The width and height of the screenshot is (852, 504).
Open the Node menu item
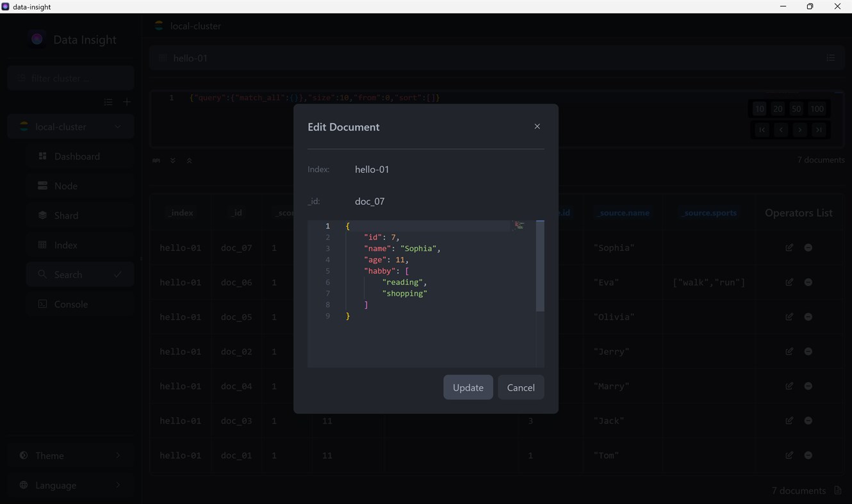point(80,186)
